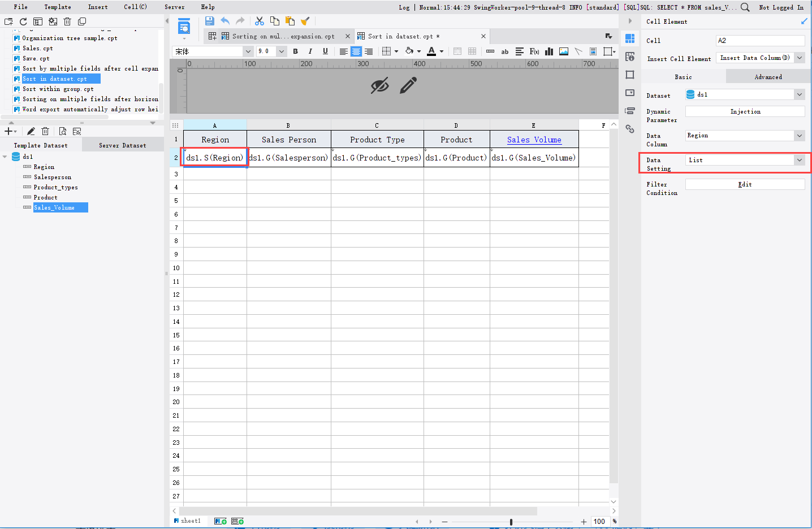Click the Undo arrow icon

(x=225, y=21)
